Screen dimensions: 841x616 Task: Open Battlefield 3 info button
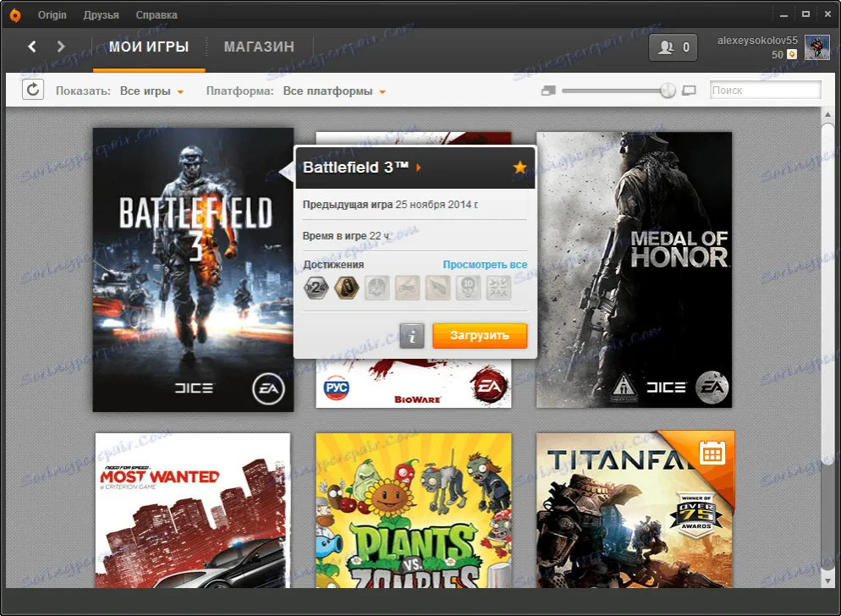[412, 336]
